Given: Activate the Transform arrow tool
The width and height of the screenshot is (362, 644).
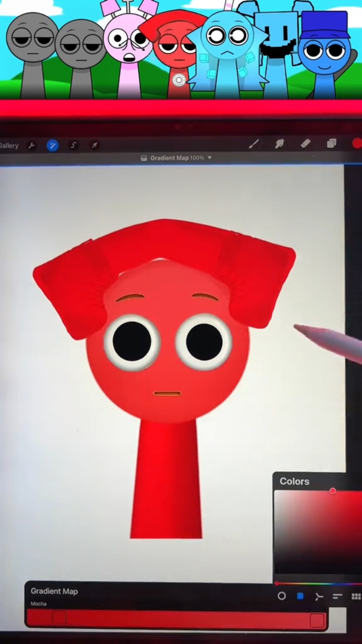Looking at the screenshot, I should pos(94,146).
